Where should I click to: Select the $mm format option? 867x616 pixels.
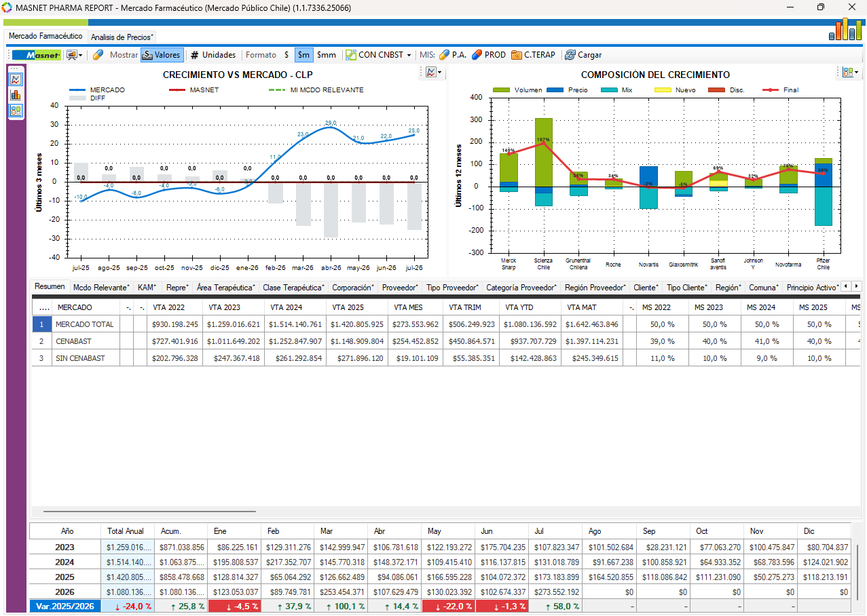click(327, 55)
